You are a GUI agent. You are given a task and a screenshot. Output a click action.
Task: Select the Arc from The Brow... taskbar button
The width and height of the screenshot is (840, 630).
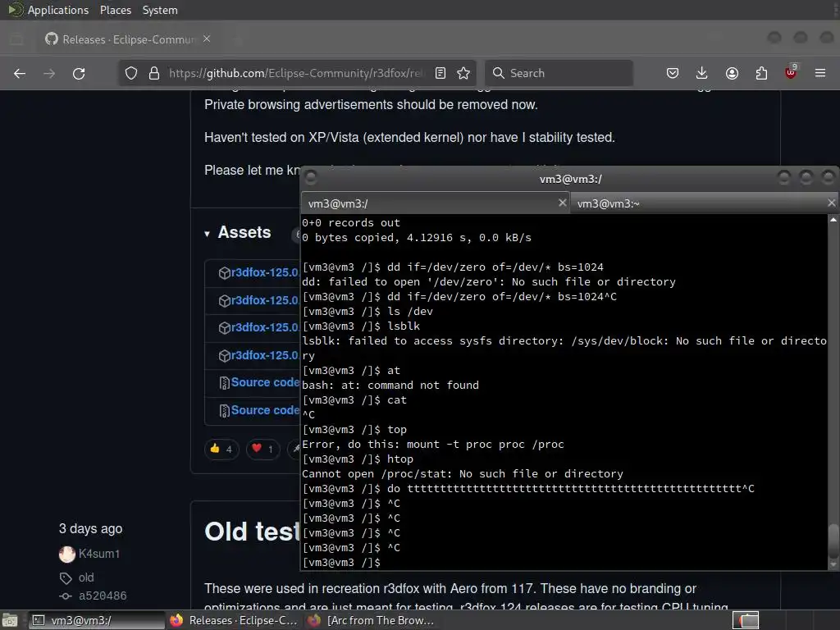[x=372, y=620]
